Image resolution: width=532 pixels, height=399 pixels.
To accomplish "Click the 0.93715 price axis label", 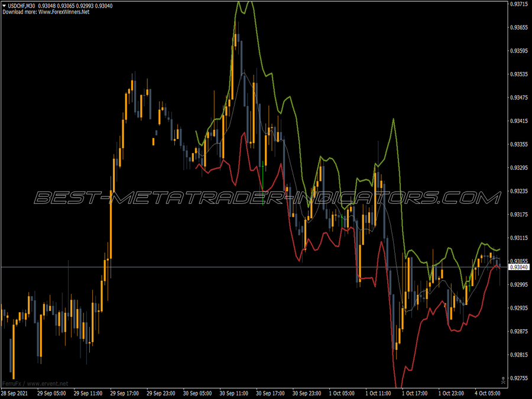I will (519, 4).
